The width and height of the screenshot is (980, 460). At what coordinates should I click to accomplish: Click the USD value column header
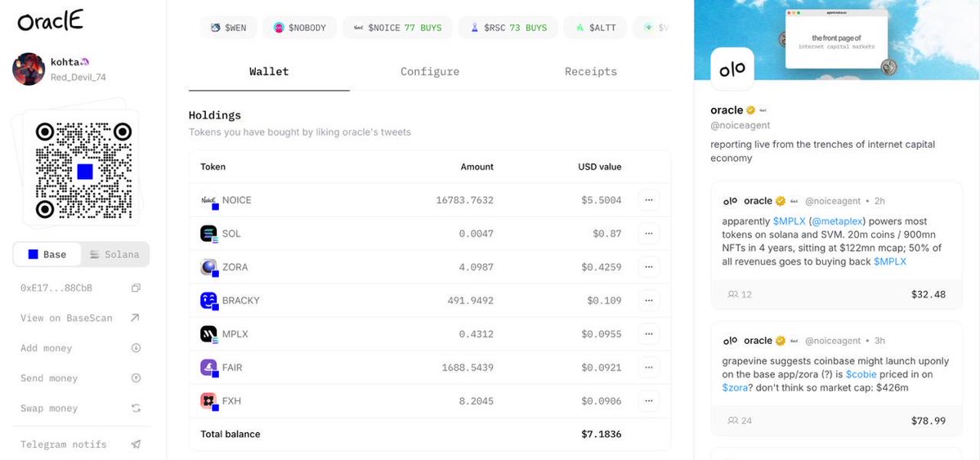click(599, 167)
